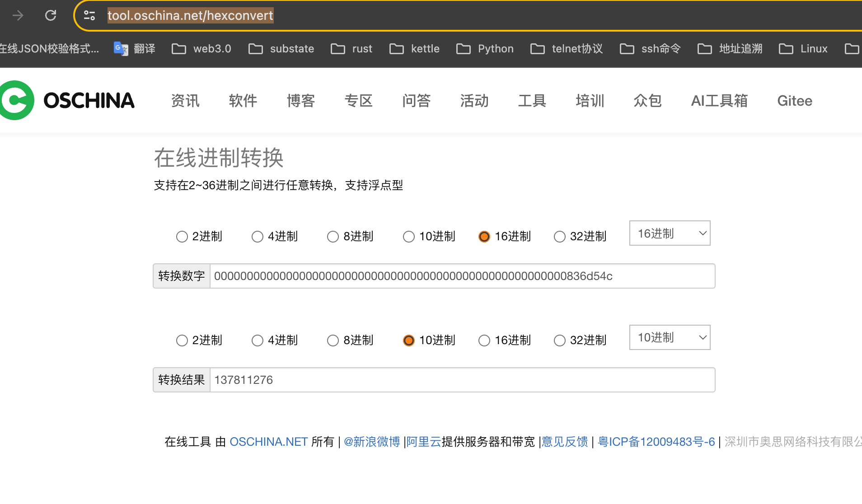The width and height of the screenshot is (862, 504).
Task: Open 培训 in the navigation menu
Action: pos(590,101)
